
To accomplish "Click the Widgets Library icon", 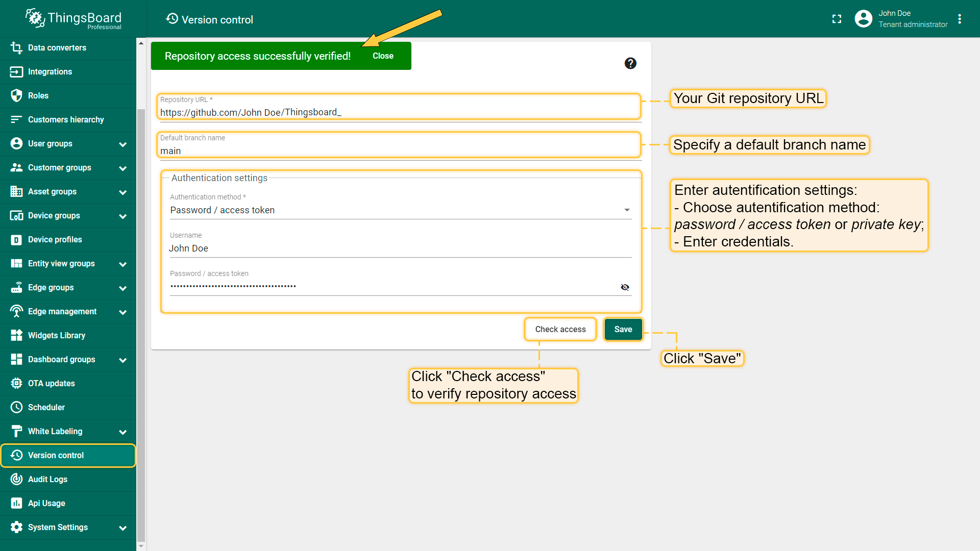I will coord(16,335).
